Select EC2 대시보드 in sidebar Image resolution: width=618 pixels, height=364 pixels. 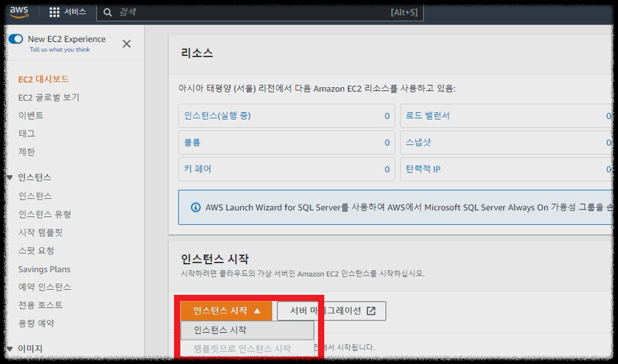[x=44, y=79]
